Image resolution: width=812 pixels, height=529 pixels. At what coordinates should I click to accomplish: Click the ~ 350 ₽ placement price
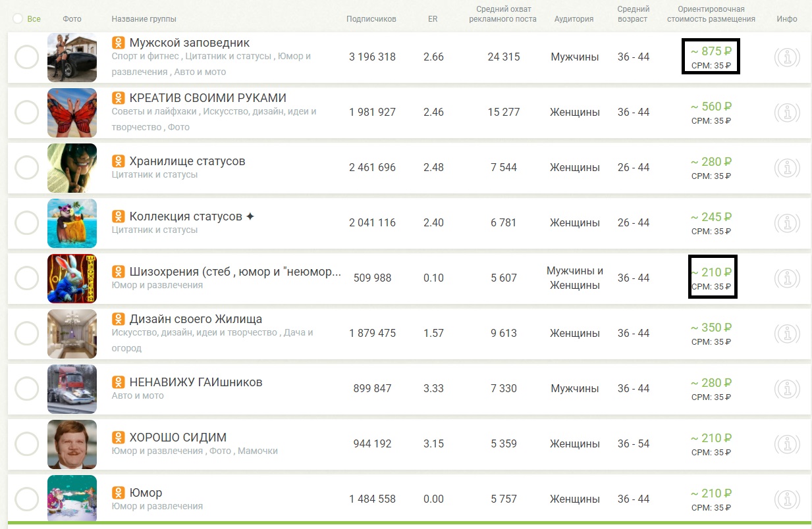pos(711,328)
